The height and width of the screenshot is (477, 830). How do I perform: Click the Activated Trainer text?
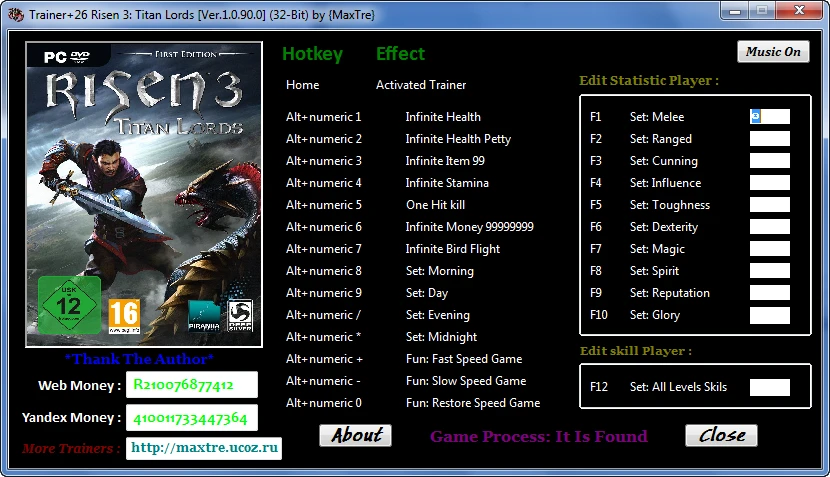(421, 85)
